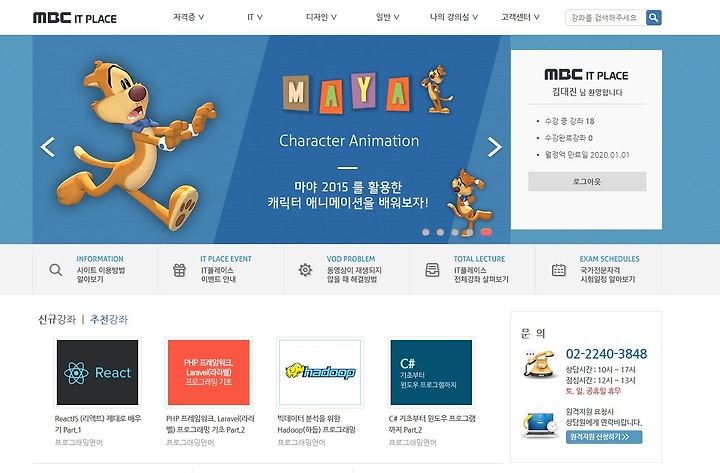Go to the previous banner slide arrow
Screen dimensions: 720x473
click(48, 147)
